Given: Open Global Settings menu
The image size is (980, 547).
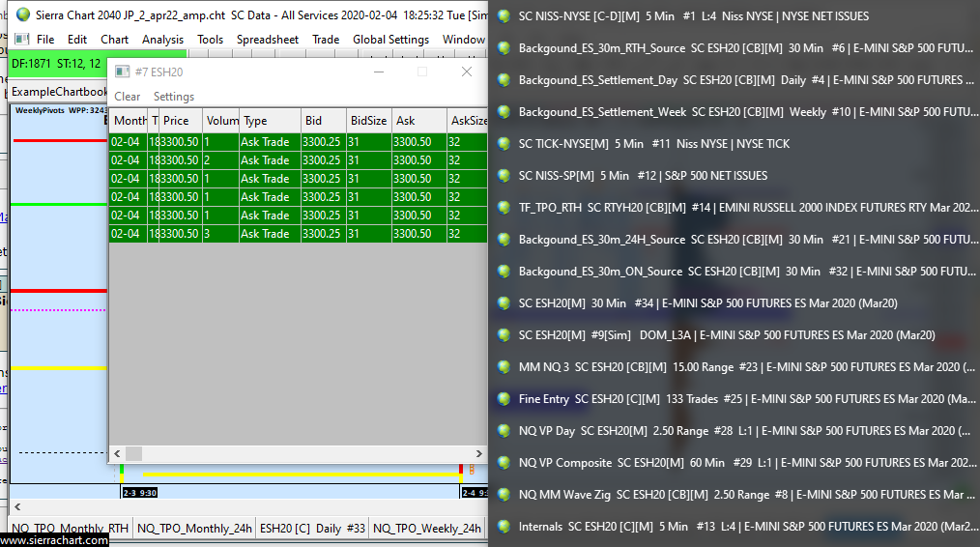Looking at the screenshot, I should 390,40.
